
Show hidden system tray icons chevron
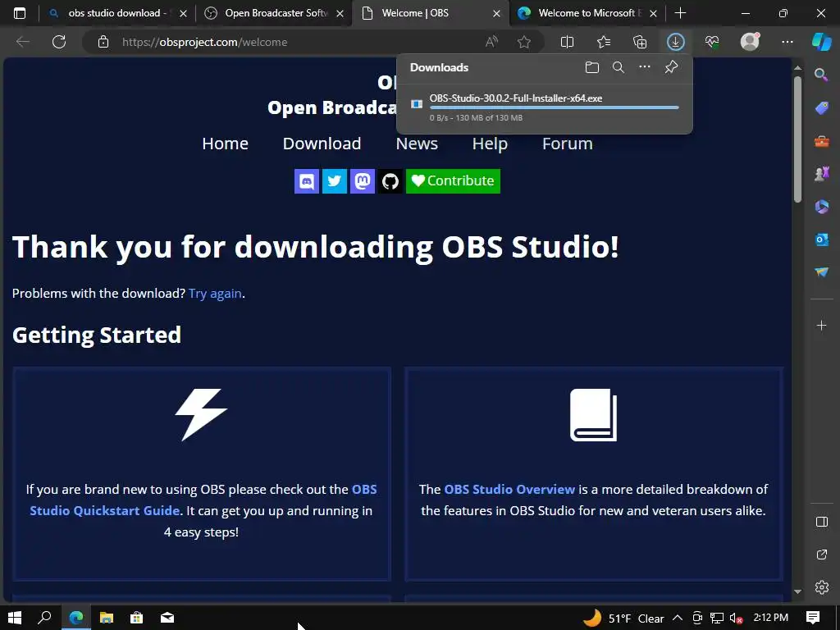(x=677, y=618)
